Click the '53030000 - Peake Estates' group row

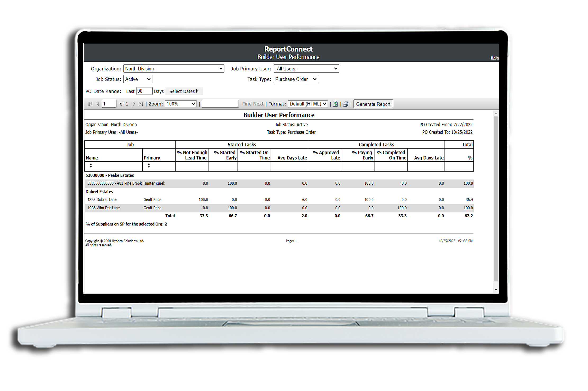pos(110,176)
